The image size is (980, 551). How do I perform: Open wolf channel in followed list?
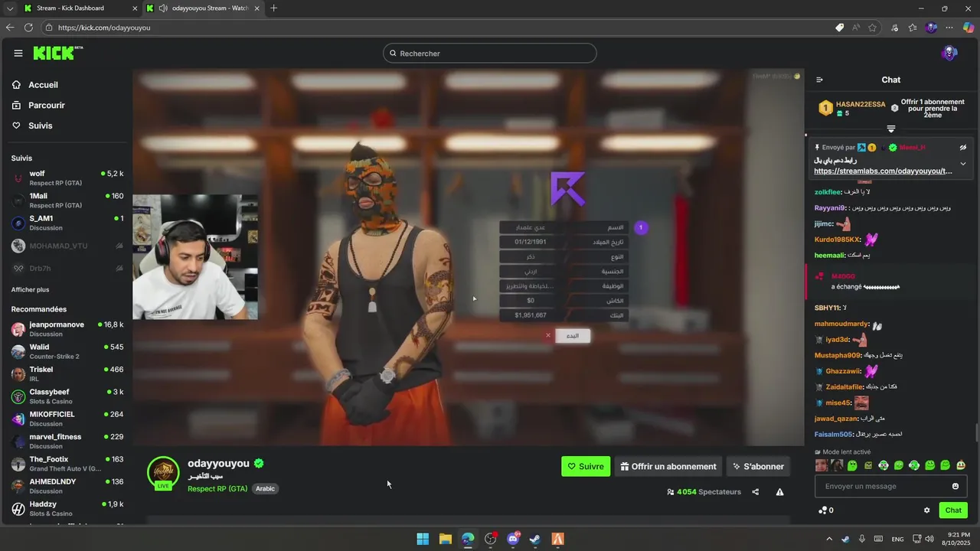coord(67,178)
